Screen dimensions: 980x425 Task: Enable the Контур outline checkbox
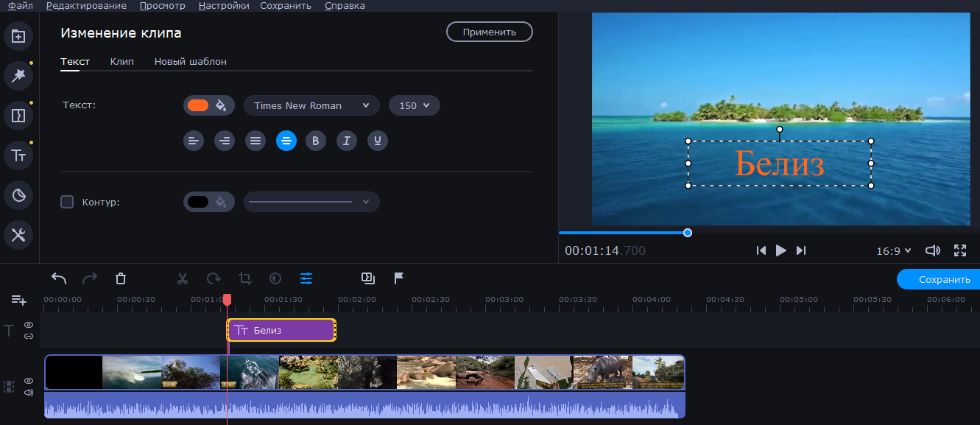pyautogui.click(x=67, y=202)
